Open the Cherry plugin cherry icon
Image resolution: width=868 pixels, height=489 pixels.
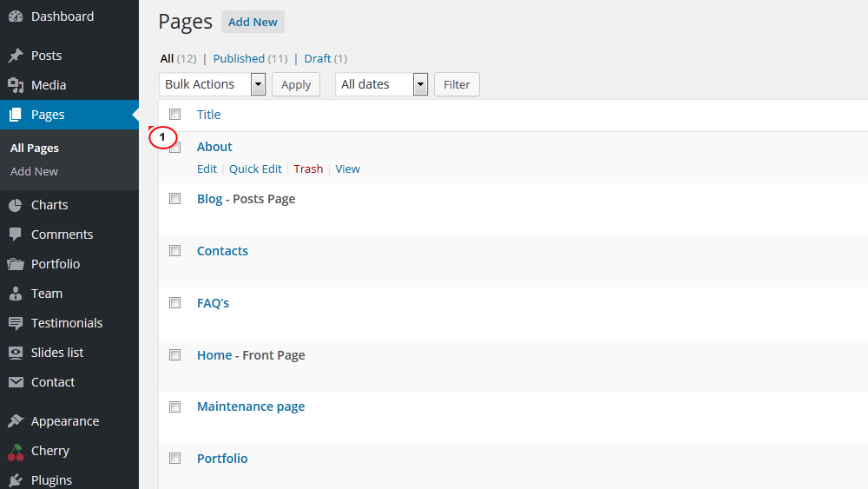tap(16, 452)
